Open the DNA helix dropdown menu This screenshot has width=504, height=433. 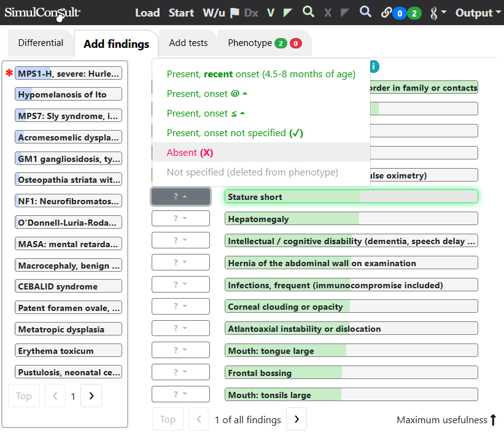tap(438, 13)
